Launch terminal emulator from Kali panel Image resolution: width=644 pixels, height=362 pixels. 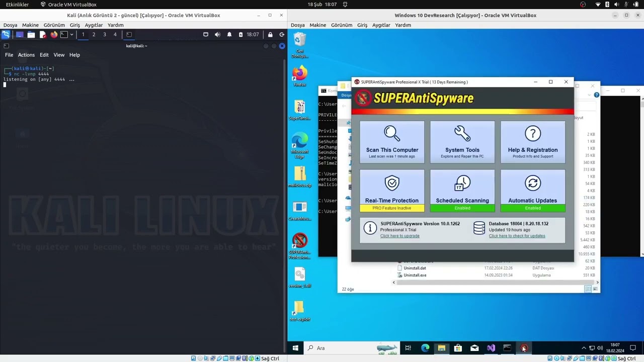64,35
